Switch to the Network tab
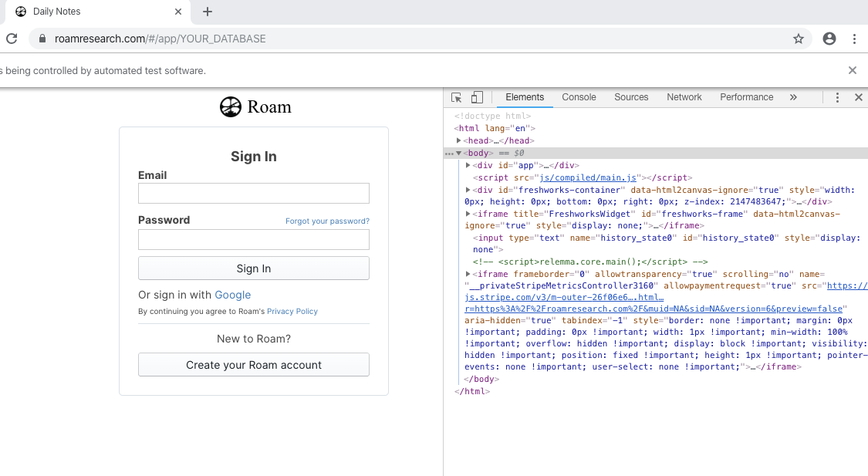Image resolution: width=868 pixels, height=476 pixels. coord(684,97)
